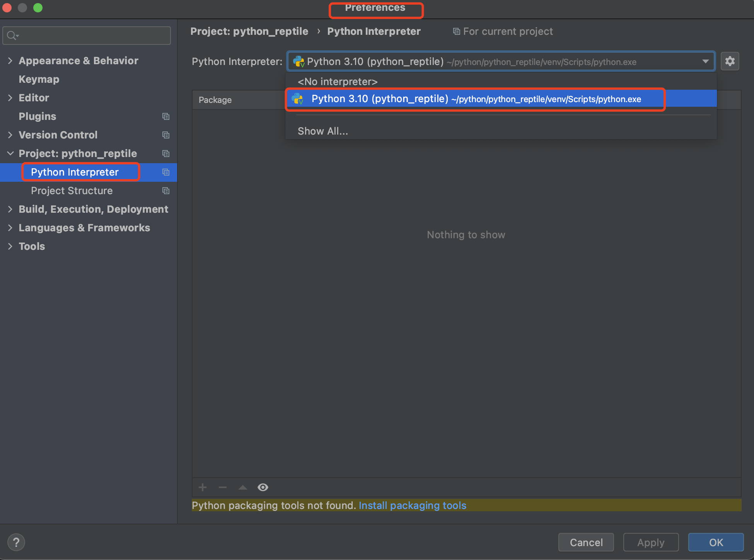Click Python icon in highlighted interpreter option
The image size is (754, 560).
(298, 99)
